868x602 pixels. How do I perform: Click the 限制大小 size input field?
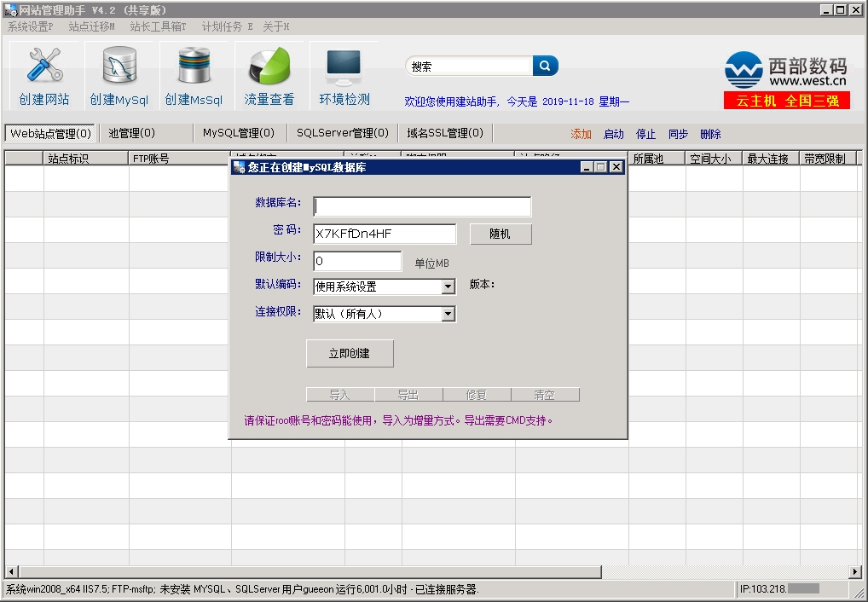tap(357, 261)
